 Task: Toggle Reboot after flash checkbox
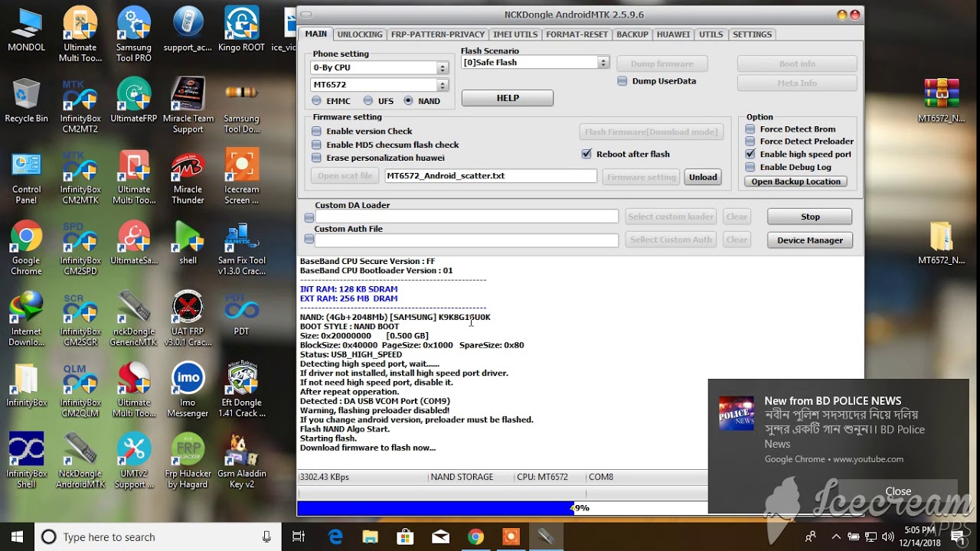point(586,154)
